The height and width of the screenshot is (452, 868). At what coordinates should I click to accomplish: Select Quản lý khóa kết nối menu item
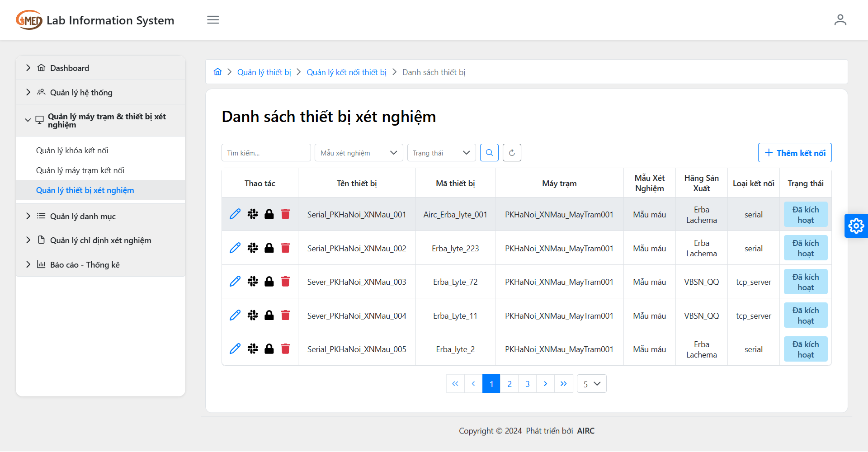[72, 151]
